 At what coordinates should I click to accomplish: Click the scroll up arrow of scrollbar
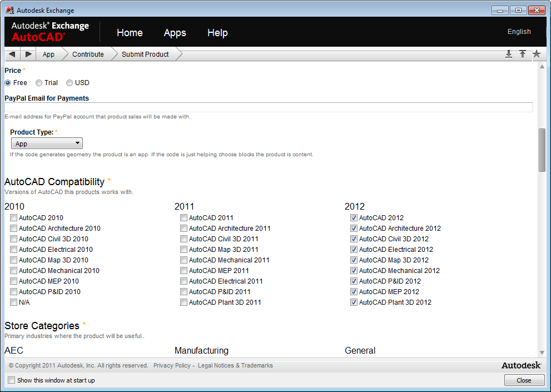point(542,67)
